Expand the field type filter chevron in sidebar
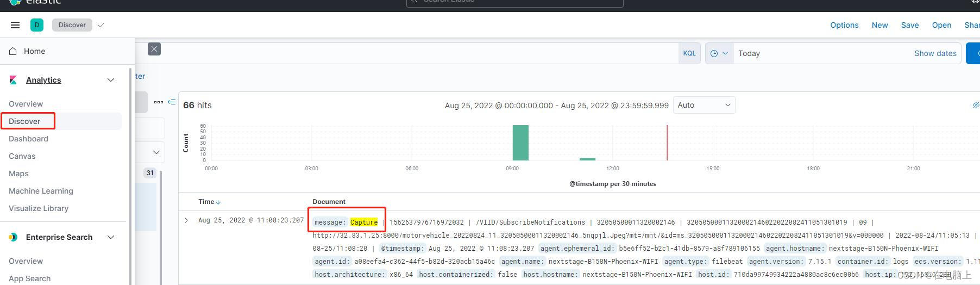 click(x=156, y=152)
